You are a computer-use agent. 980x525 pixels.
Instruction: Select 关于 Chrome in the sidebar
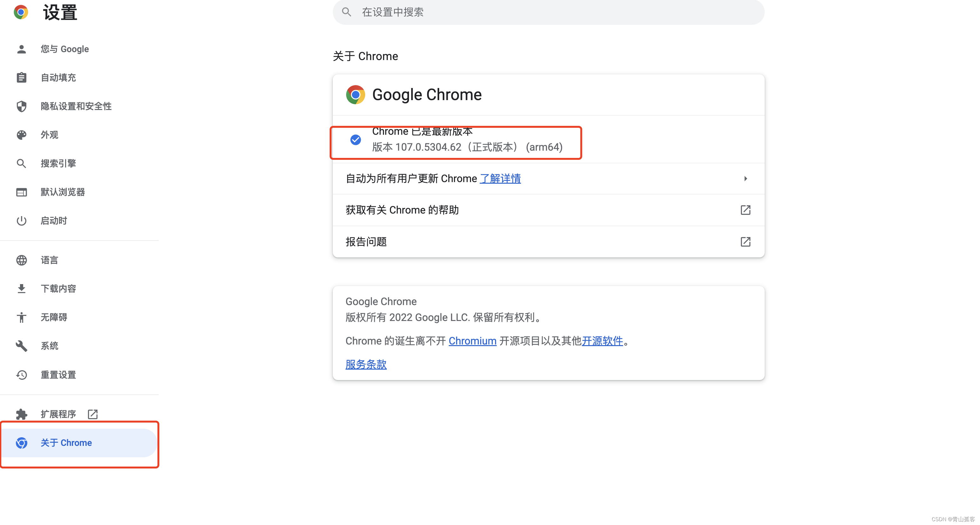tap(66, 443)
